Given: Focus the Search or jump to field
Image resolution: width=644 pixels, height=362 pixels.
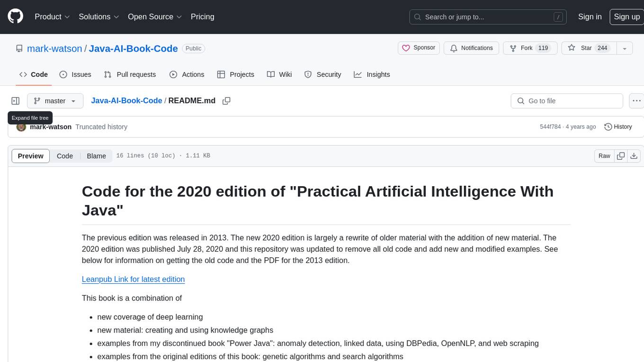Looking at the screenshot, I should tap(488, 17).
